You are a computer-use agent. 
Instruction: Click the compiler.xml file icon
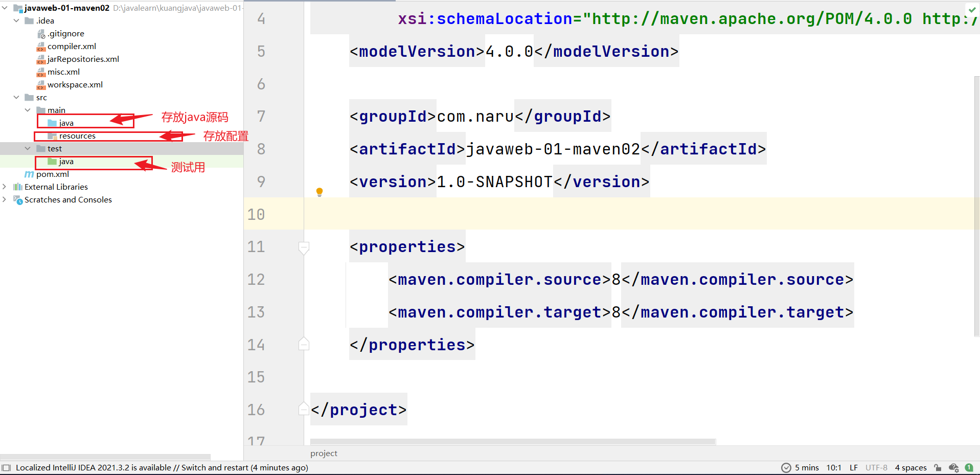(41, 47)
